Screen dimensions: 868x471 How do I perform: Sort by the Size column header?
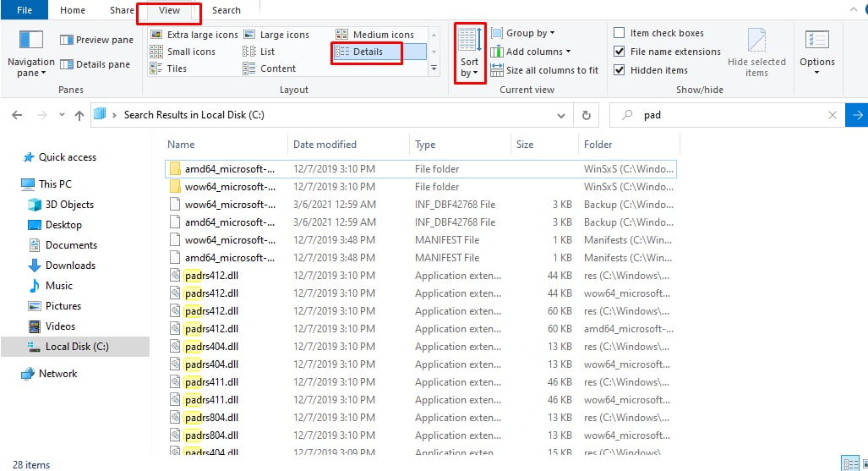coord(544,145)
